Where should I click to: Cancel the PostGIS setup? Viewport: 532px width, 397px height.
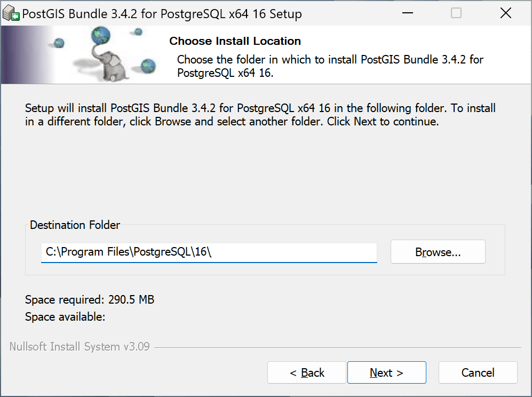coord(478,372)
